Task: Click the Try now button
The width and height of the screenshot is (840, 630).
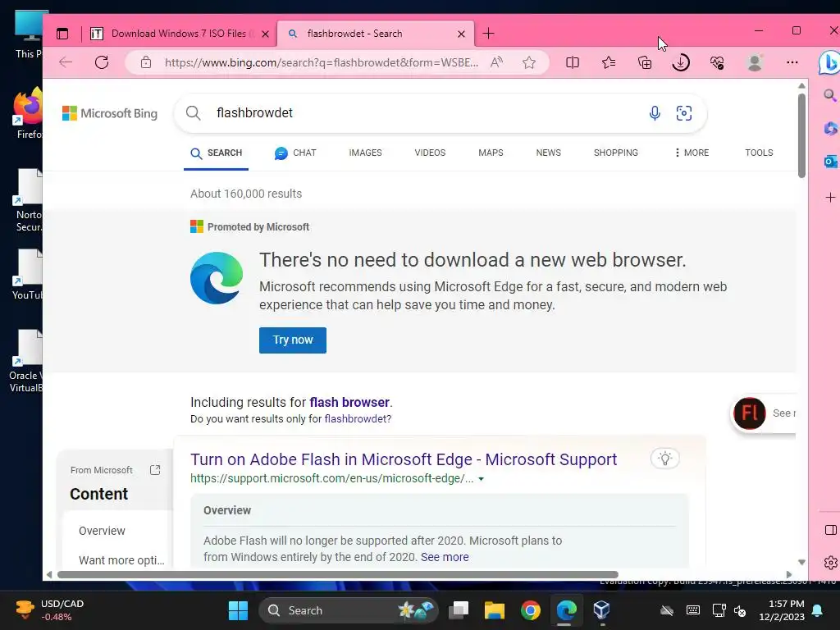Action: click(293, 340)
